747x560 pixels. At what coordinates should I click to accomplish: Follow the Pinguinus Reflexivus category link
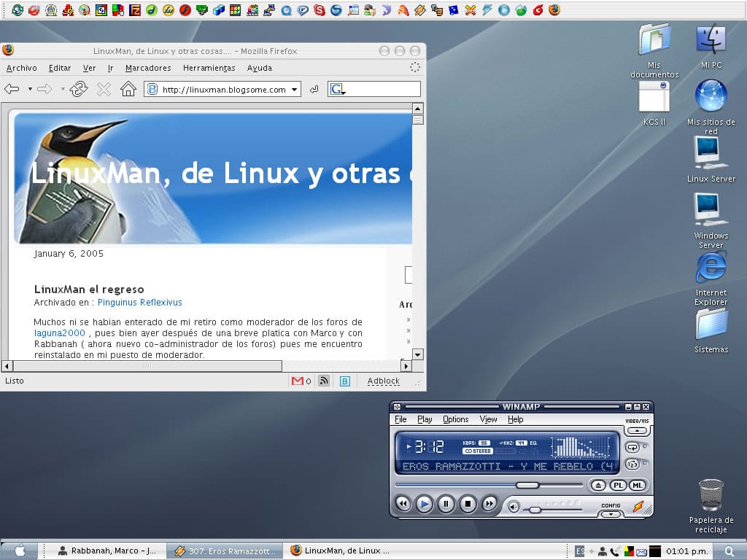click(x=139, y=302)
